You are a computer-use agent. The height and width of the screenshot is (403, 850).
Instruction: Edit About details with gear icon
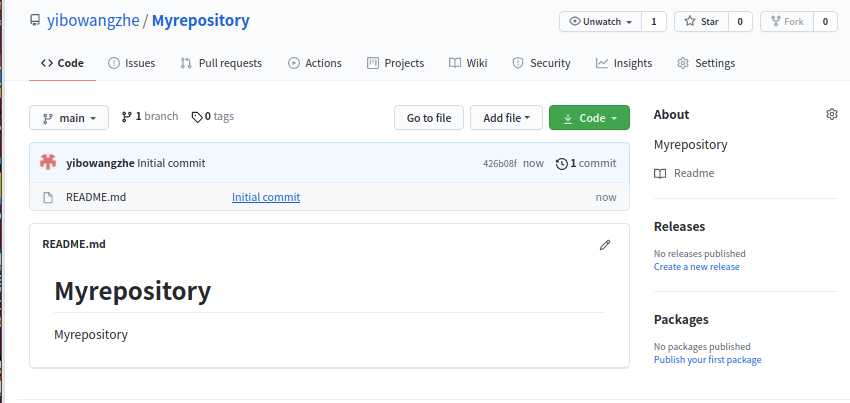pyautogui.click(x=832, y=114)
